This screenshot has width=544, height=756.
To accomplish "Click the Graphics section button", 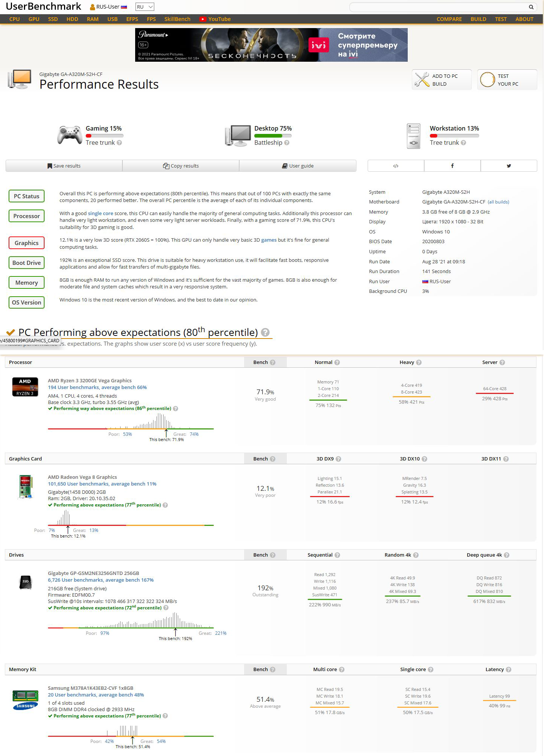I will point(27,243).
